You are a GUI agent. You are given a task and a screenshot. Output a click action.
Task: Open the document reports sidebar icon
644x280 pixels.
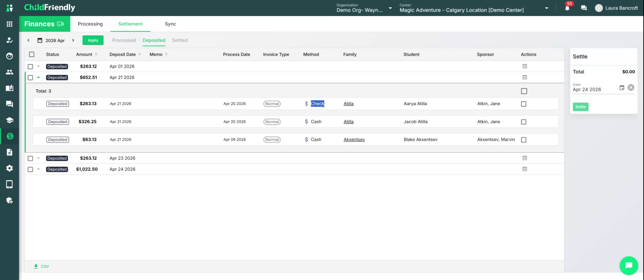coord(9,152)
